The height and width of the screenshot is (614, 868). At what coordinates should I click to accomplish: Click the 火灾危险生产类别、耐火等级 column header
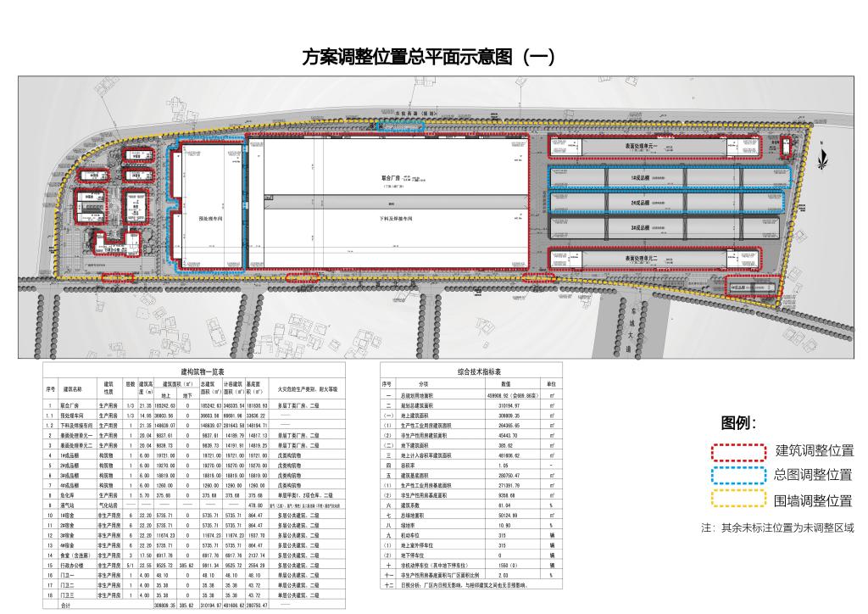[x=308, y=390]
